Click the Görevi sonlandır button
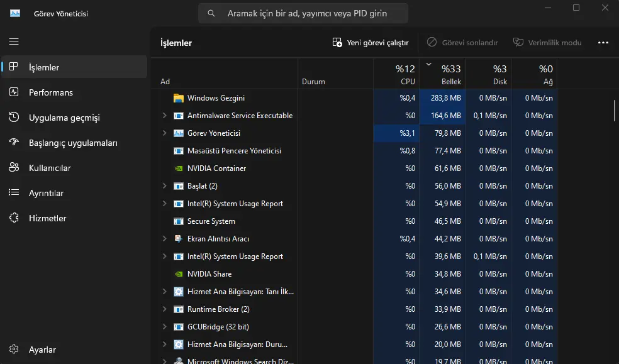Screen dimensions: 619x364 [462, 43]
